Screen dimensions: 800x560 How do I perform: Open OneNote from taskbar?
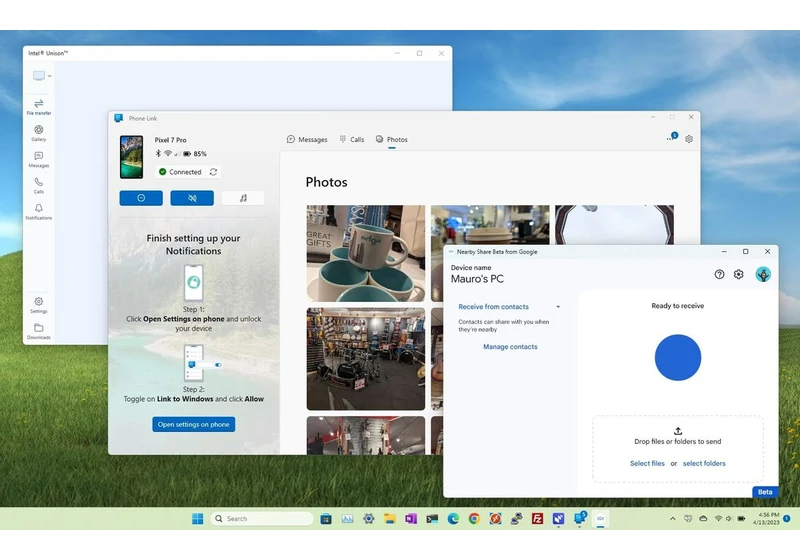click(x=411, y=519)
